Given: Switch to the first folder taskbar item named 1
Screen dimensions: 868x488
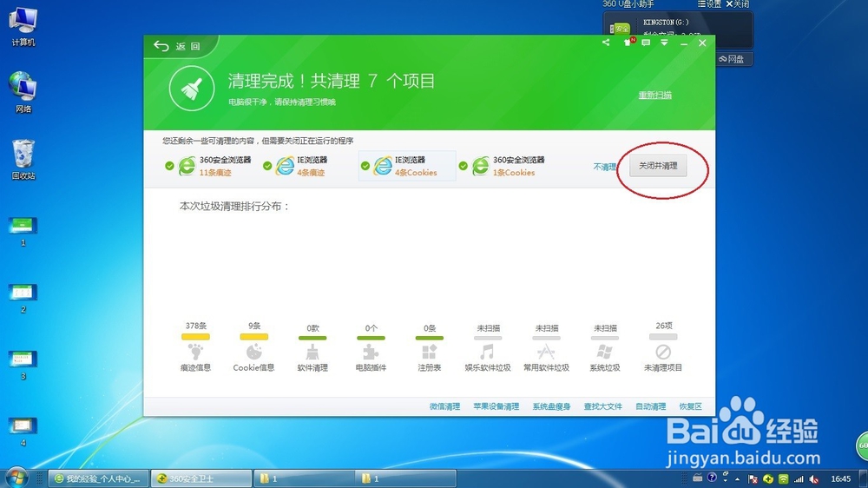Looking at the screenshot, I should coord(303,478).
